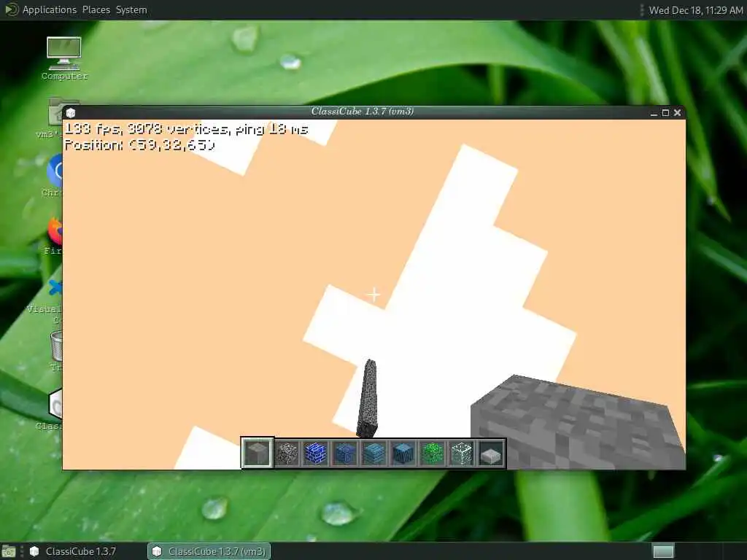Click the ClassiCube 1.3.7 (vm3) title bar text
The width and height of the screenshot is (747, 560).
[363, 112]
